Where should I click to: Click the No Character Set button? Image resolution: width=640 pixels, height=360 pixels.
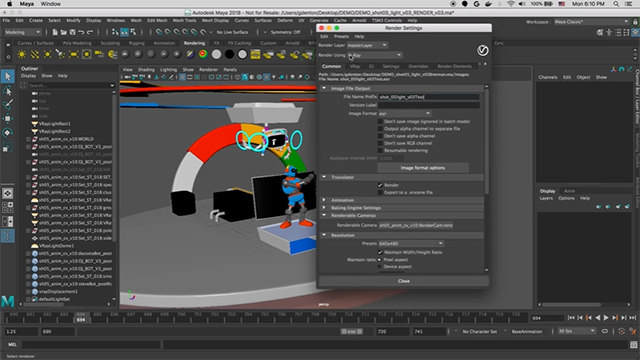pyautogui.click(x=480, y=331)
